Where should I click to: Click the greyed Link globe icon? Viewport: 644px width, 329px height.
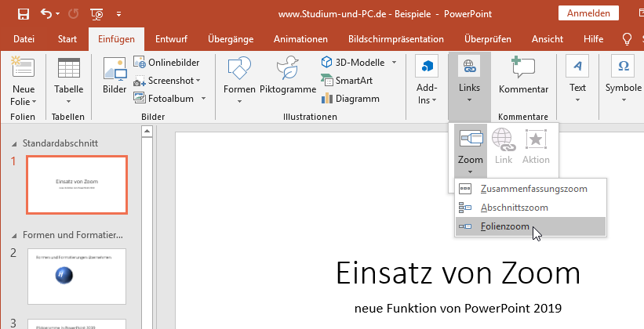tap(504, 146)
